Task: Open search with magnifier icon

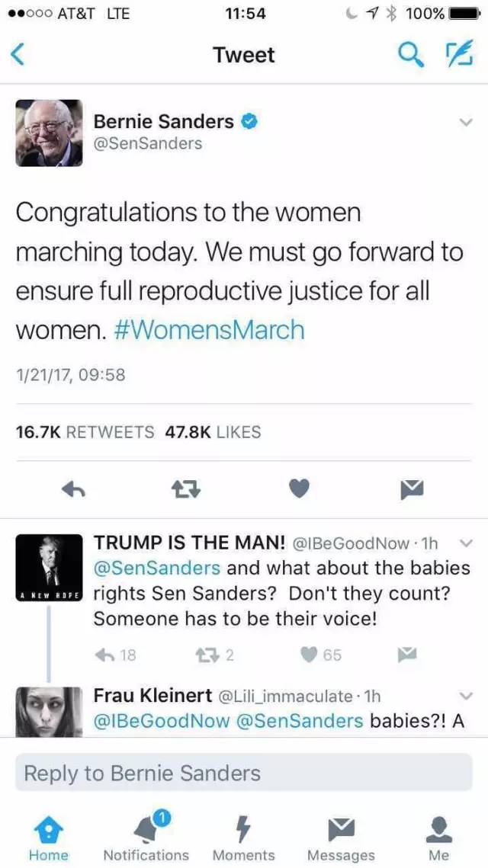Action: [x=412, y=54]
